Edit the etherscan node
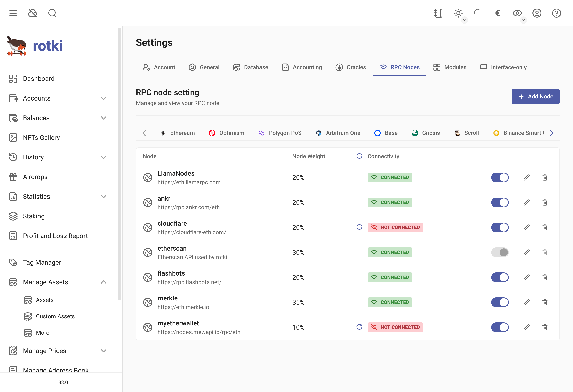 (x=527, y=252)
